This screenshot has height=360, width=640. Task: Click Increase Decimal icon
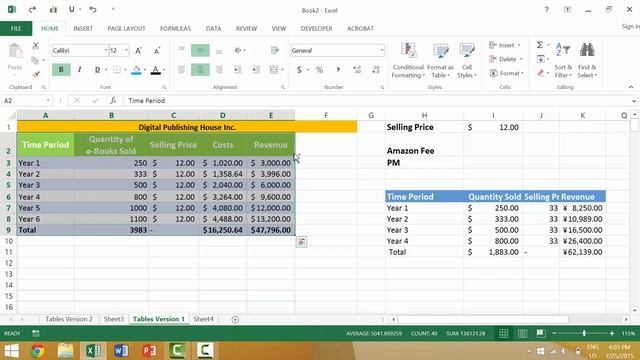[x=357, y=70]
